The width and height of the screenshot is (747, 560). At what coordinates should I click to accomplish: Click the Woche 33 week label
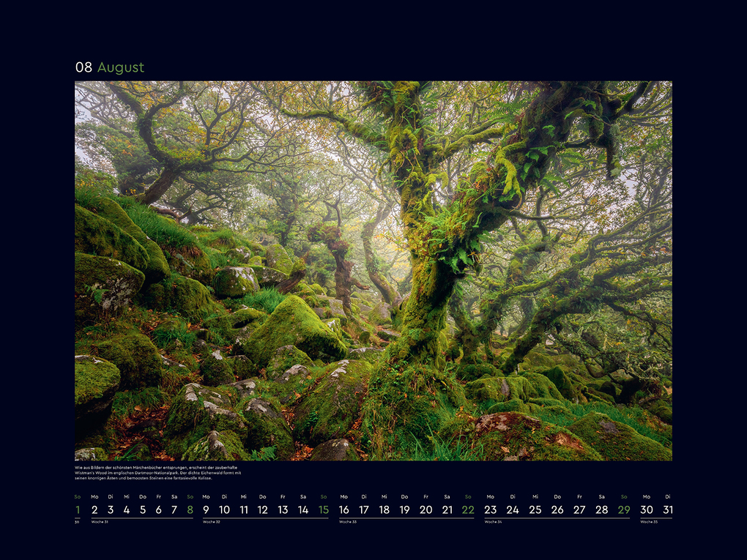[348, 523]
